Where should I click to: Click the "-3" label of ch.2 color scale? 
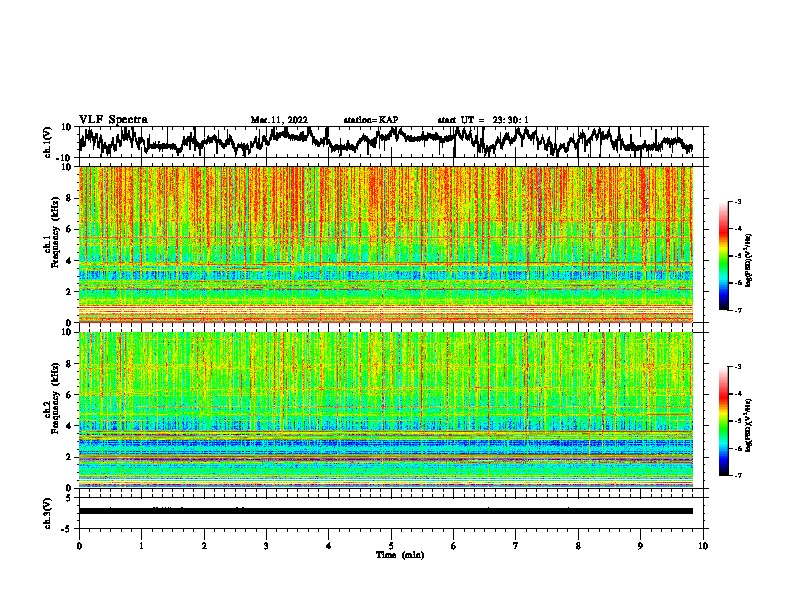click(738, 367)
